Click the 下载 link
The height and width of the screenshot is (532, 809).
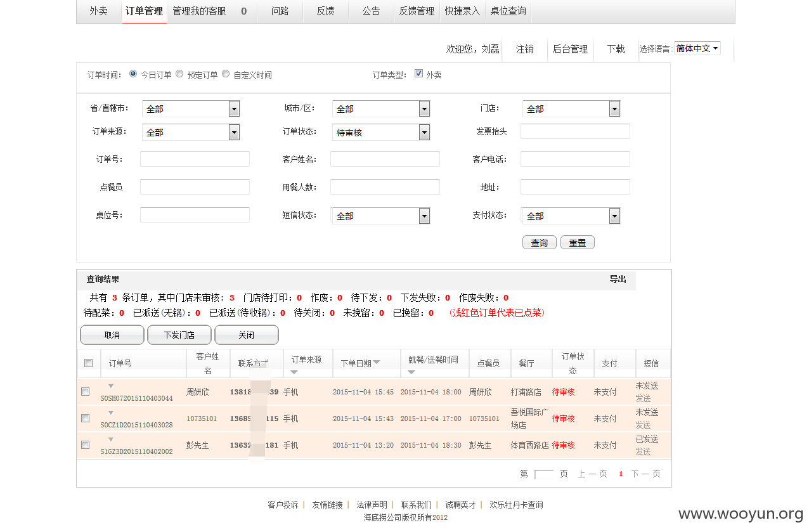click(616, 49)
